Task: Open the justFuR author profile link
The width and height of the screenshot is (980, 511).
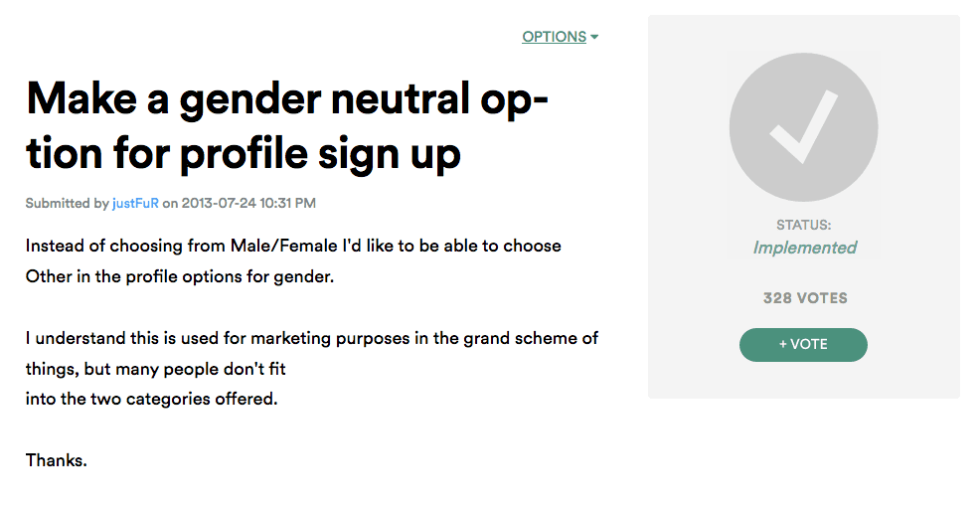Action: (x=135, y=204)
